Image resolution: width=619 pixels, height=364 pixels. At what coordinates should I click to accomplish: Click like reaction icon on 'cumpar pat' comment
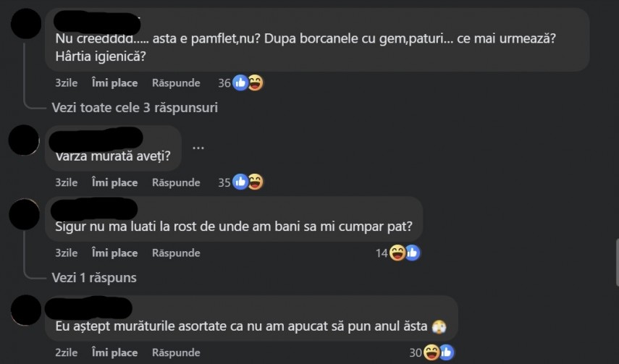click(412, 253)
